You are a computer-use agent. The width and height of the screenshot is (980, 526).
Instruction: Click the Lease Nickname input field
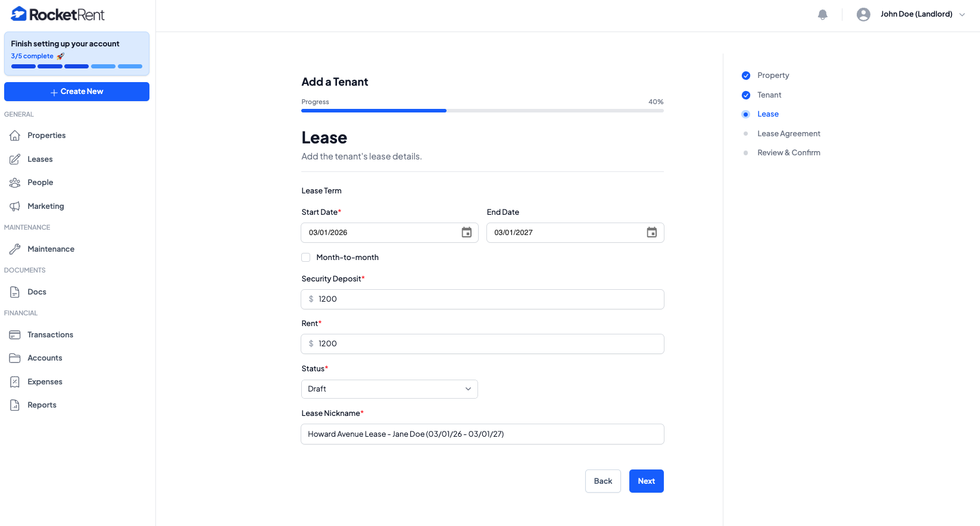coord(482,434)
